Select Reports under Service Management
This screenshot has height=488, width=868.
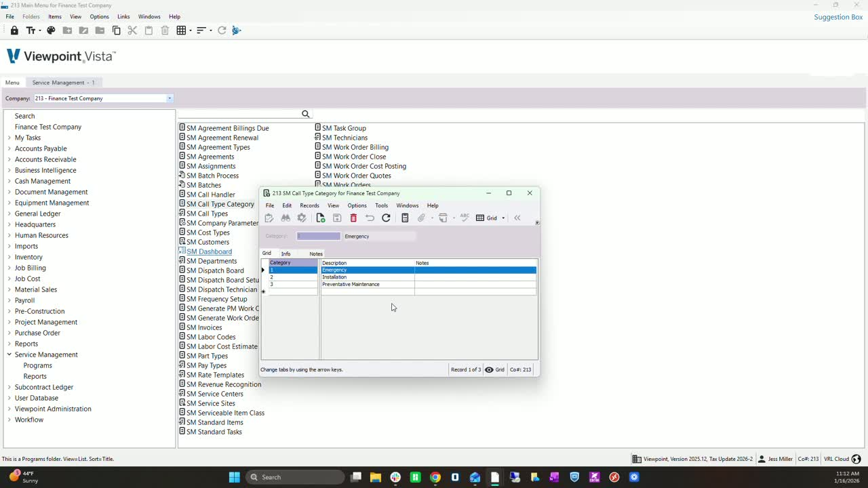tap(35, 376)
